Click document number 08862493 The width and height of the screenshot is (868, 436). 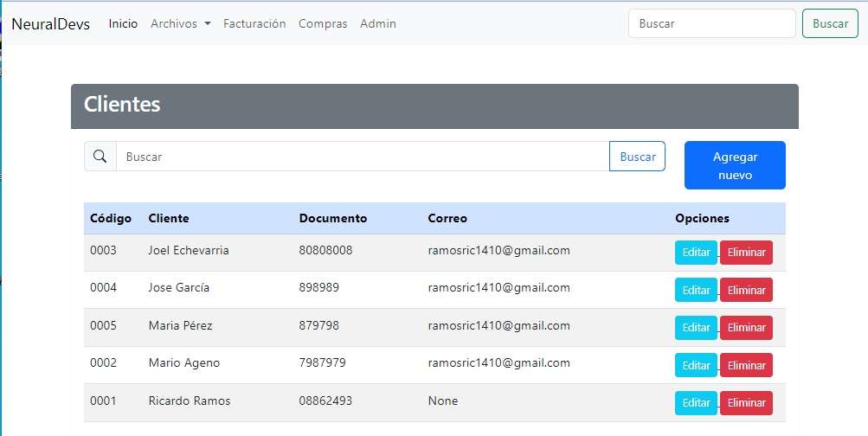pyautogui.click(x=325, y=401)
